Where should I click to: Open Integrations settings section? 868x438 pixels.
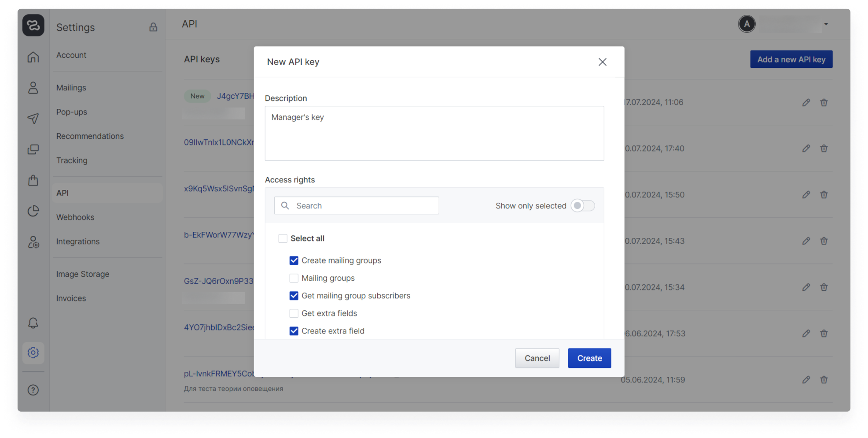[78, 241]
